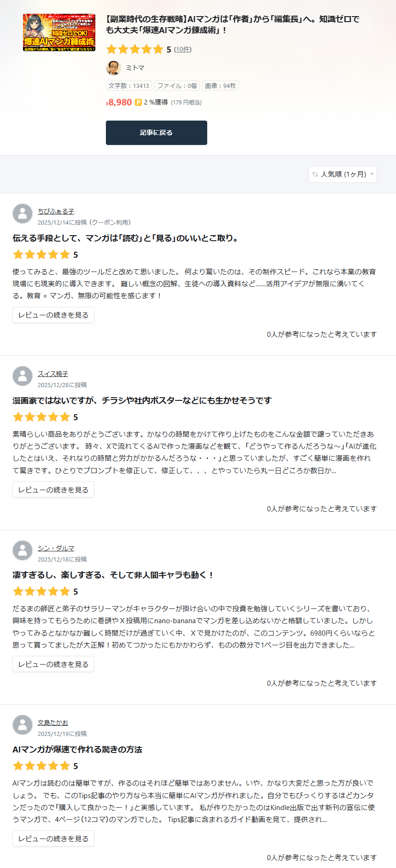Click the 文島たかお username link
The image size is (396, 868).
tap(53, 723)
